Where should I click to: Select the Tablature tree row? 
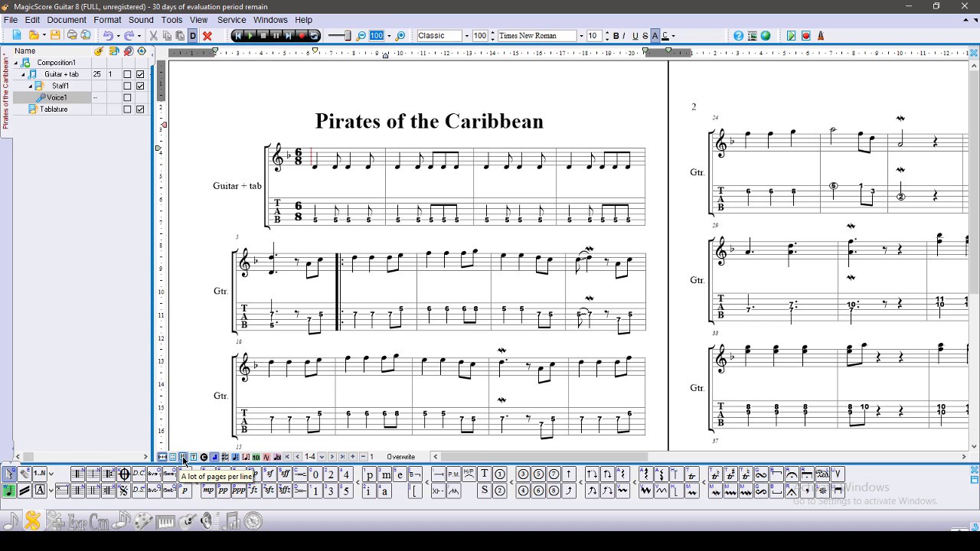coord(52,109)
